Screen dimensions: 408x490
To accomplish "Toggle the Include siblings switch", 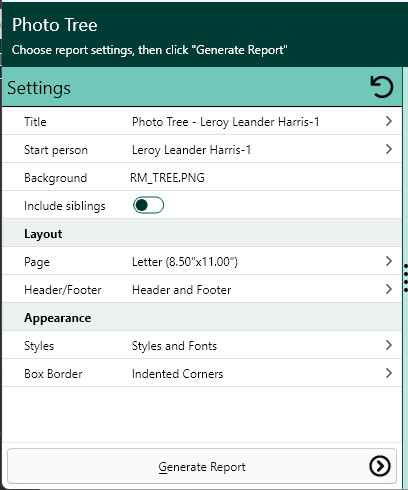I will (148, 205).
